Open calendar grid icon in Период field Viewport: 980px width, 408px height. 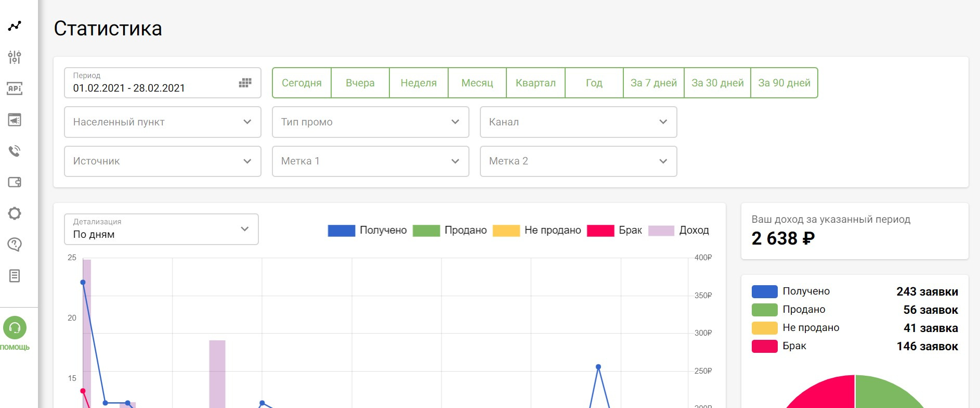coord(245,83)
